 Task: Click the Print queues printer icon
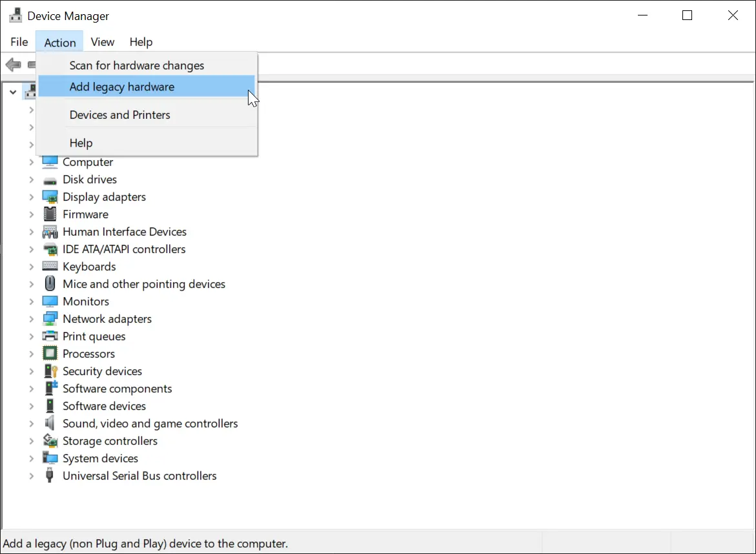click(x=50, y=336)
